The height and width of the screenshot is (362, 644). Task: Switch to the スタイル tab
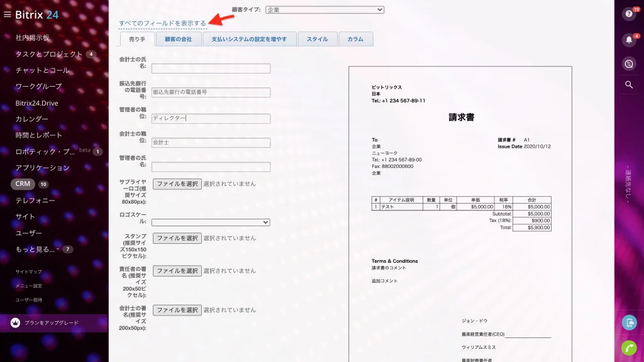pos(317,39)
